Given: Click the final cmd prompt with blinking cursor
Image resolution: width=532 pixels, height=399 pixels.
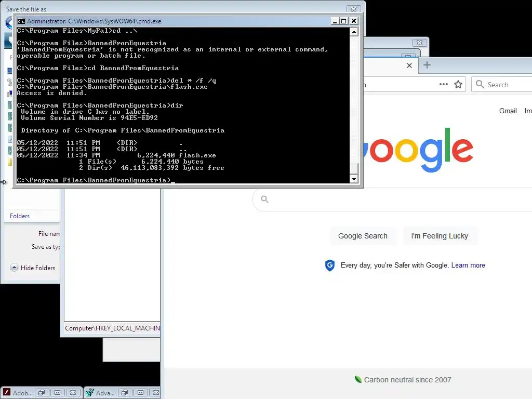Looking at the screenshot, I should pyautogui.click(x=96, y=180).
